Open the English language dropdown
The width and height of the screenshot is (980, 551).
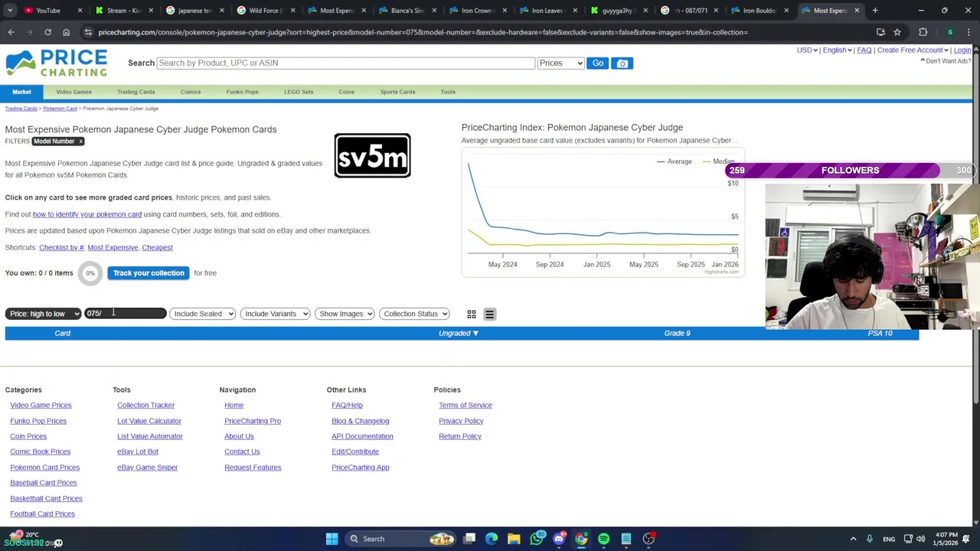coord(837,51)
